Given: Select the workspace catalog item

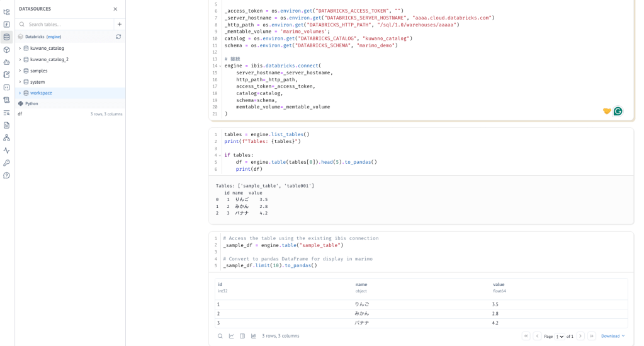Looking at the screenshot, I should pyautogui.click(x=41, y=93).
